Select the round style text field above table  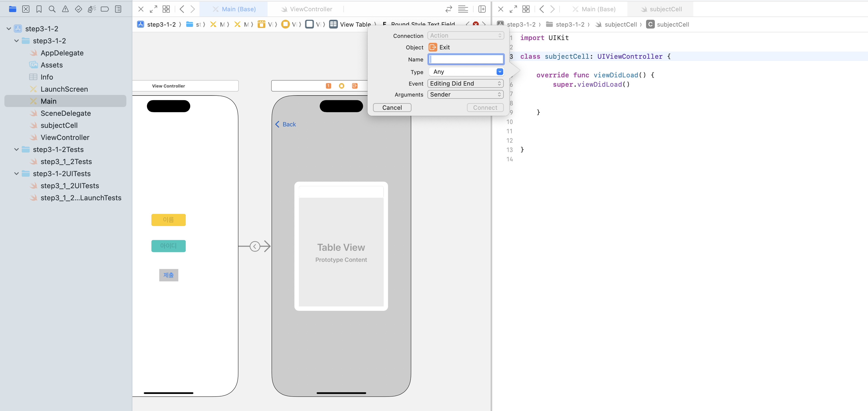coord(341,192)
